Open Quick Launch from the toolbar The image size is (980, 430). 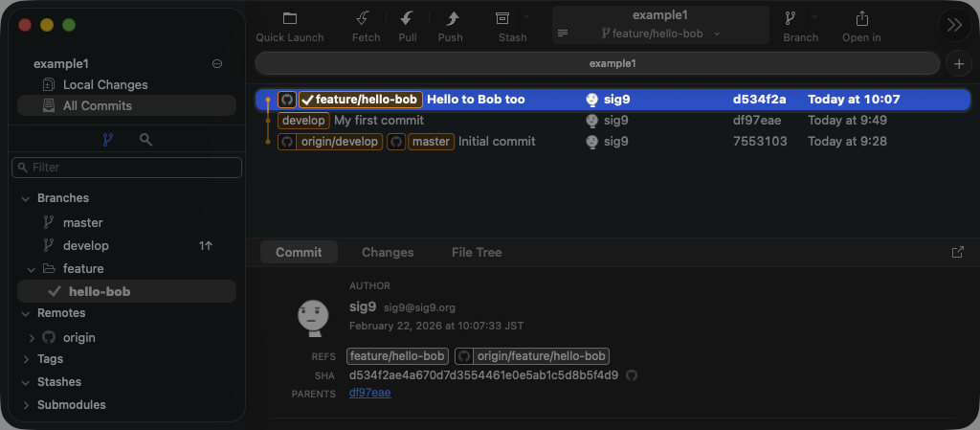point(290,19)
